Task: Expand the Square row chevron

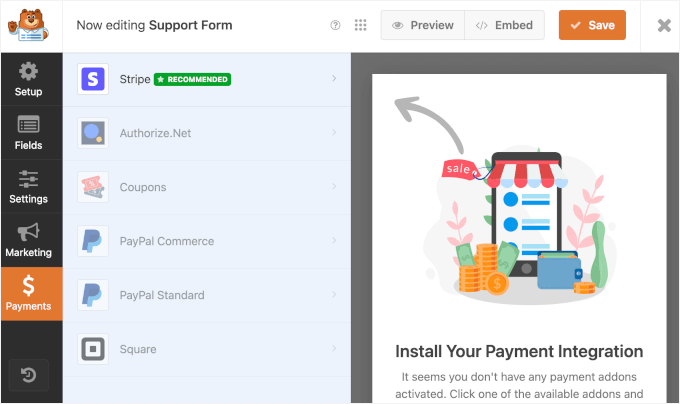Action: 334,348
